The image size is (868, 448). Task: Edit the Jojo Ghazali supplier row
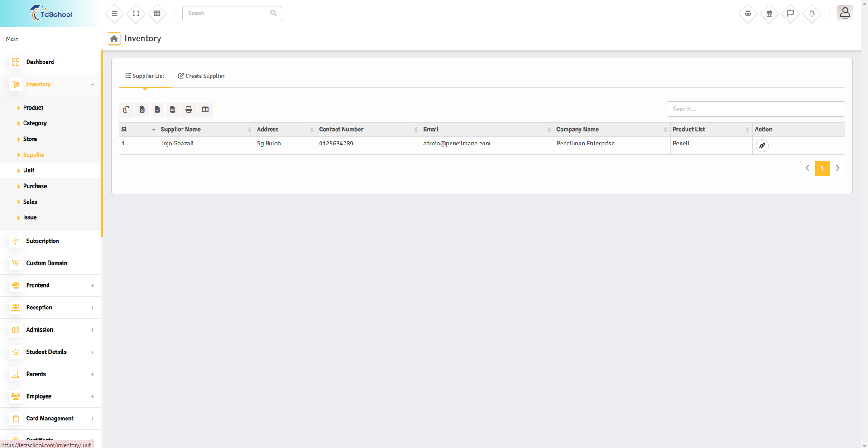(762, 145)
